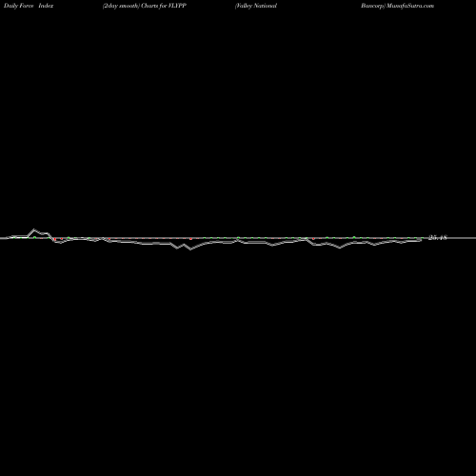This screenshot has width=476, height=476.
Task: Click the '(2day smooth) Charts for VLYPP' text
Action: coord(145,6)
